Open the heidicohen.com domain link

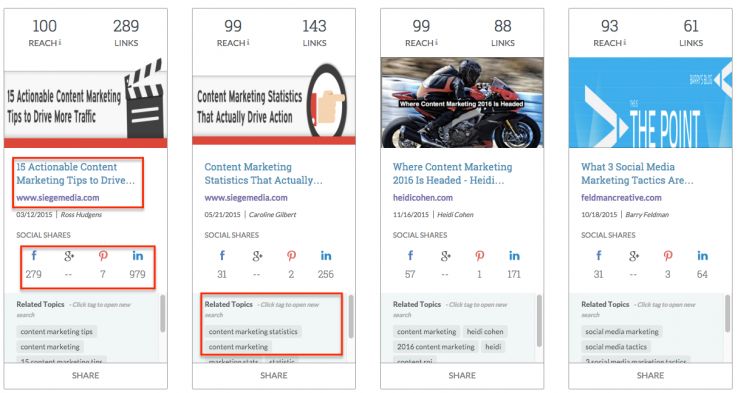click(423, 198)
